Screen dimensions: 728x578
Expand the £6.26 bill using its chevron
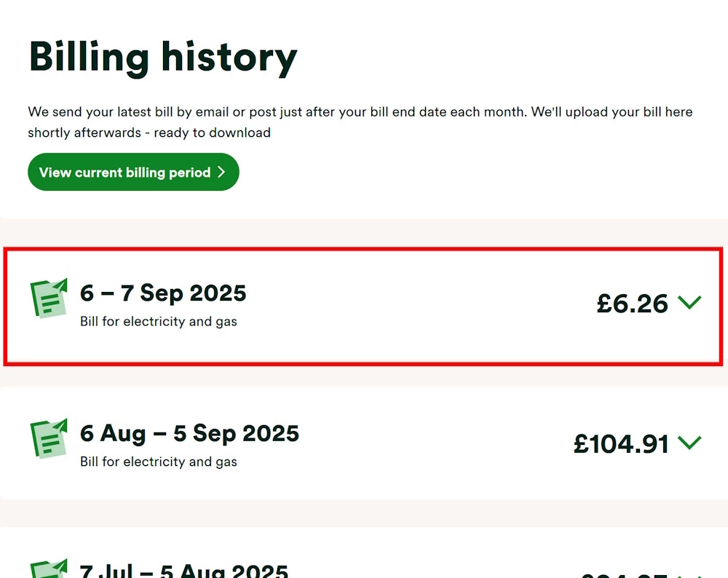click(689, 302)
